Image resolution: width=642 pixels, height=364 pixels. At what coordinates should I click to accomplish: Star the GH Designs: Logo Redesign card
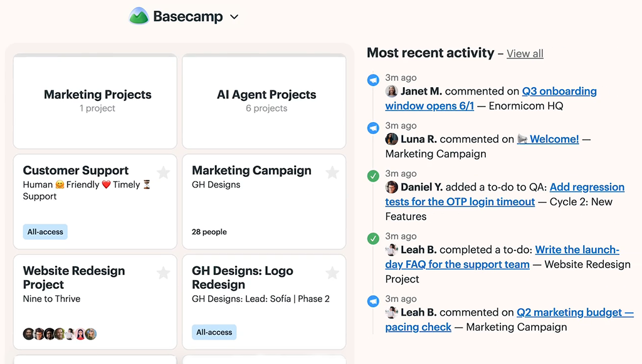point(332,273)
